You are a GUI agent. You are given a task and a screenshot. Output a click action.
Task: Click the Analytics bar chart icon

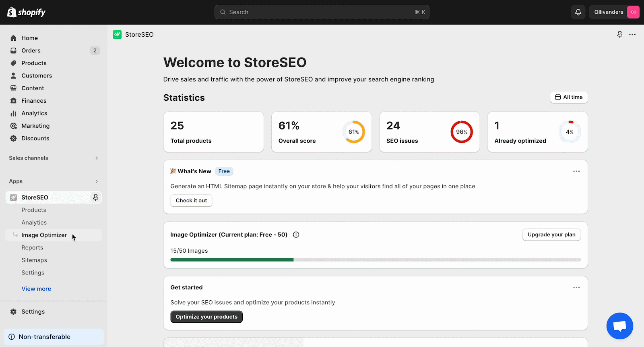coord(13,113)
